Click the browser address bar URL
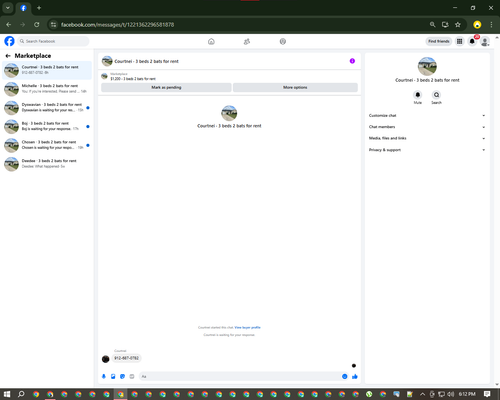The image size is (500, 400). 117,25
